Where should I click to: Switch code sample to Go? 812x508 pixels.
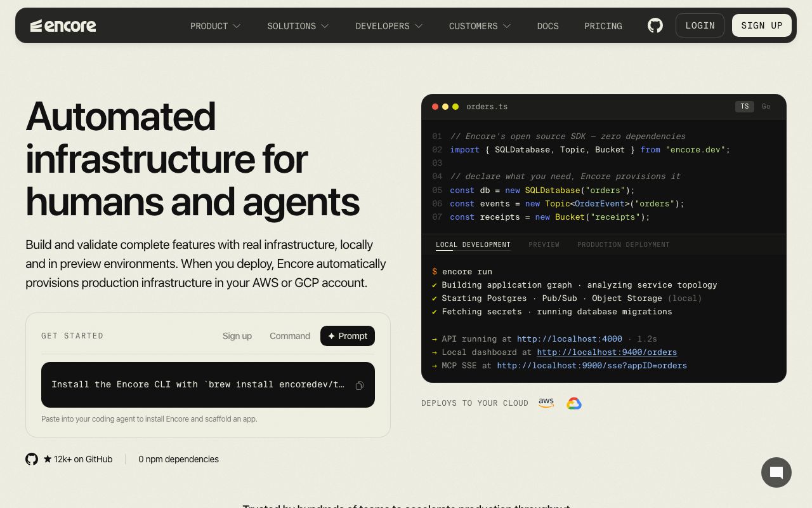point(766,107)
